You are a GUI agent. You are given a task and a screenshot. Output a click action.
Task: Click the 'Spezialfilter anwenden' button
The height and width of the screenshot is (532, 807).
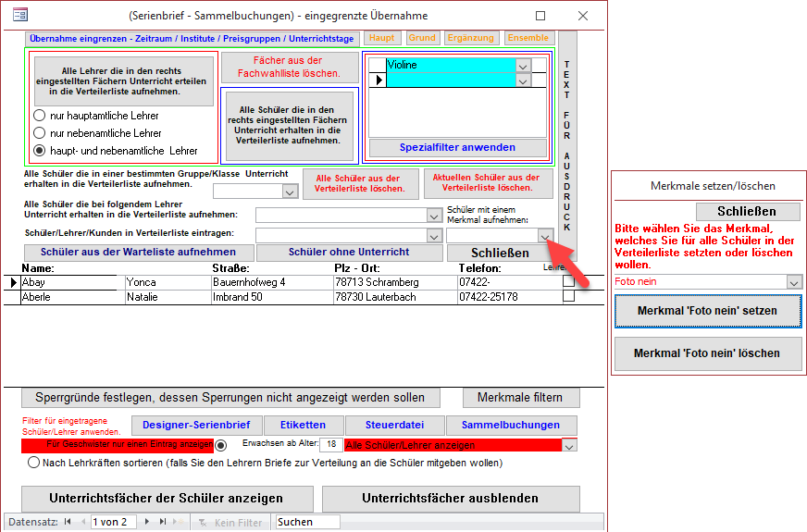457,147
